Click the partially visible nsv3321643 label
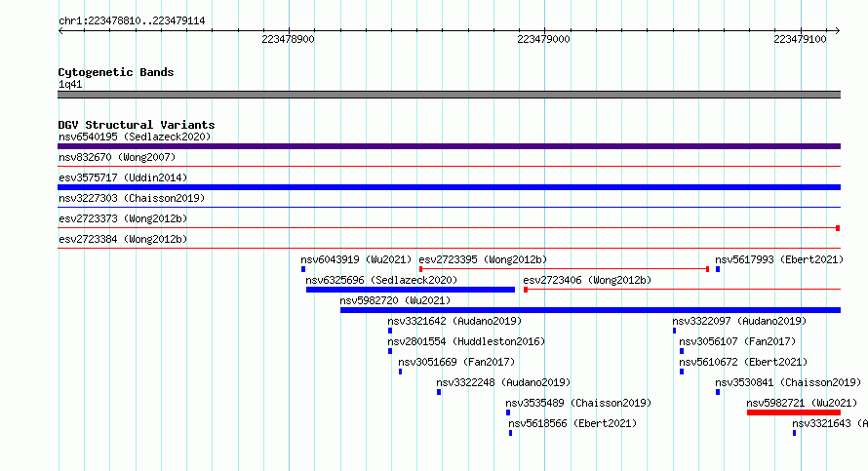 coord(830,423)
